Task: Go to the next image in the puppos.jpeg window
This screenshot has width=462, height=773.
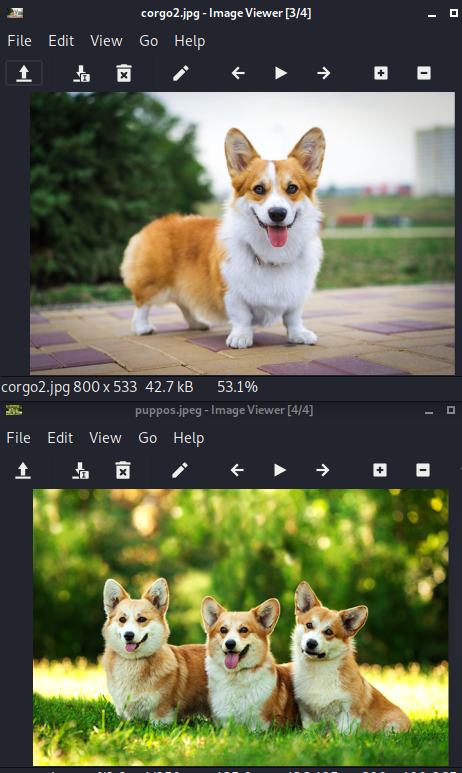Action: (322, 470)
